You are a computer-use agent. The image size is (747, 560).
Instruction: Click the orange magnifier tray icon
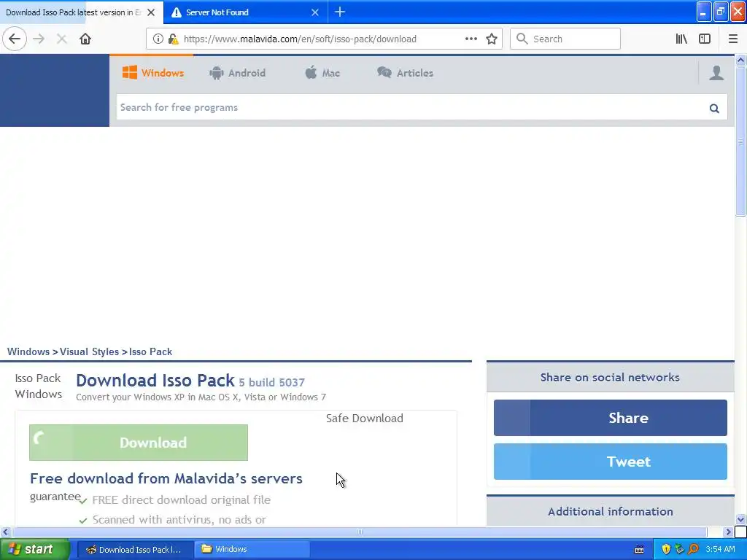coord(694,550)
